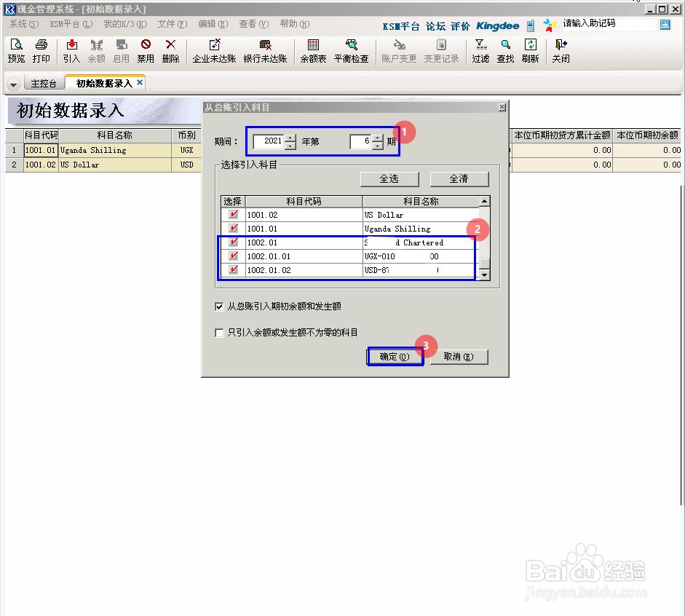
Task: Close the 从总账引入科目 dialog
Action: point(502,107)
